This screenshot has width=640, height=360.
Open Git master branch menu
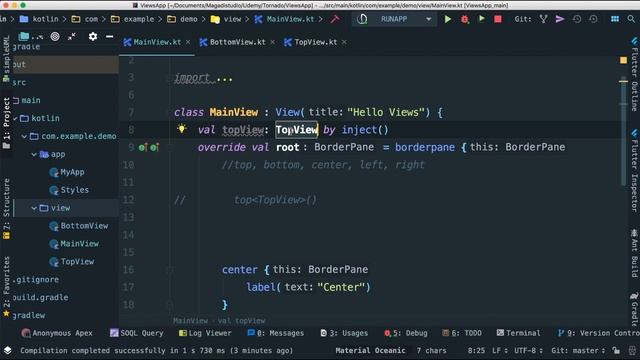pyautogui.click(x=578, y=350)
